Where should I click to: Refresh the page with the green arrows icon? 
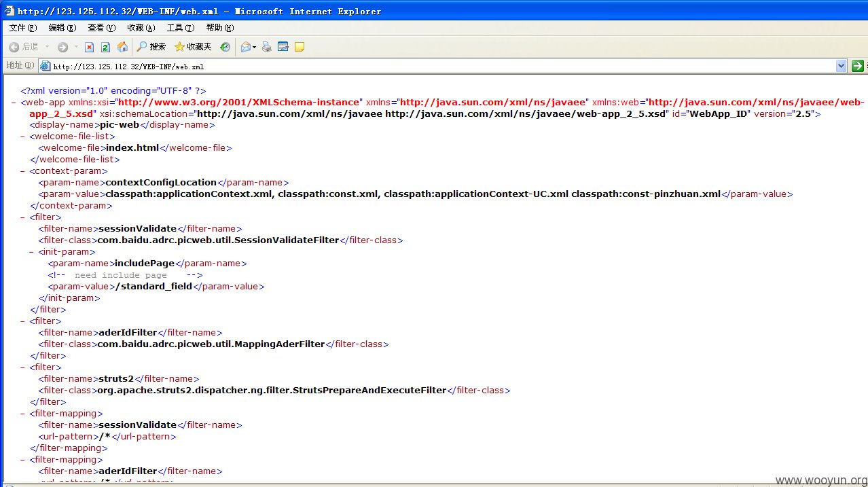pyautogui.click(x=105, y=47)
